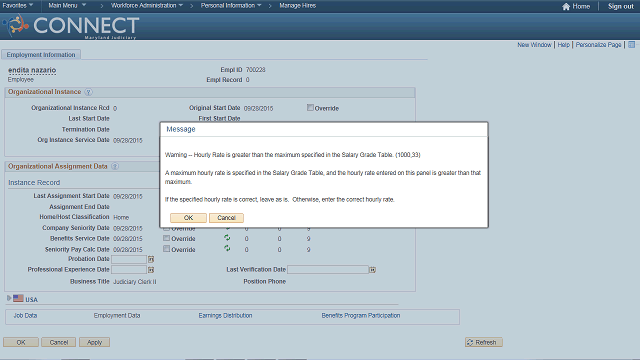
Task: Click Sign out link
Action: [620, 7]
